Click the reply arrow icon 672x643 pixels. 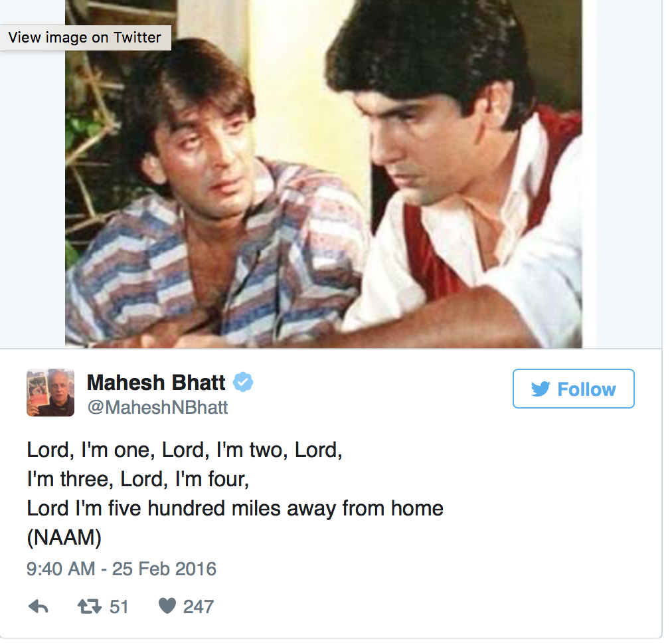coord(39,606)
